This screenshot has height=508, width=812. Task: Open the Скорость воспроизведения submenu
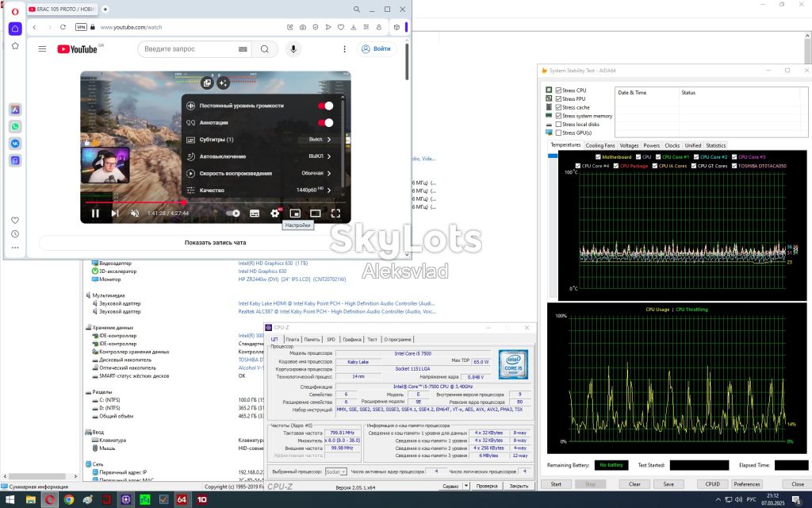259,173
